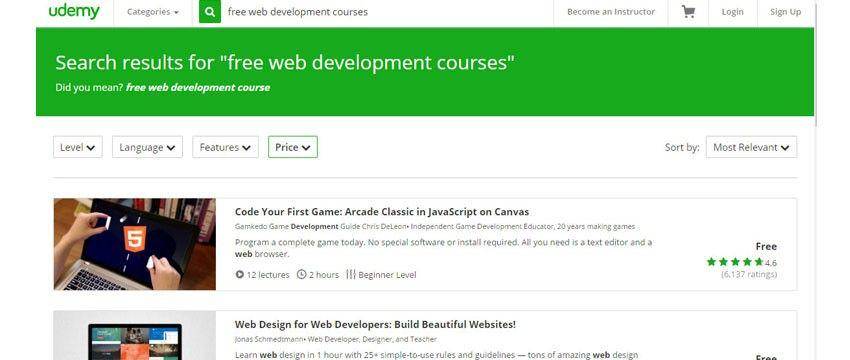Click Become an Instructor link
The image size is (850, 360).
(x=611, y=11)
